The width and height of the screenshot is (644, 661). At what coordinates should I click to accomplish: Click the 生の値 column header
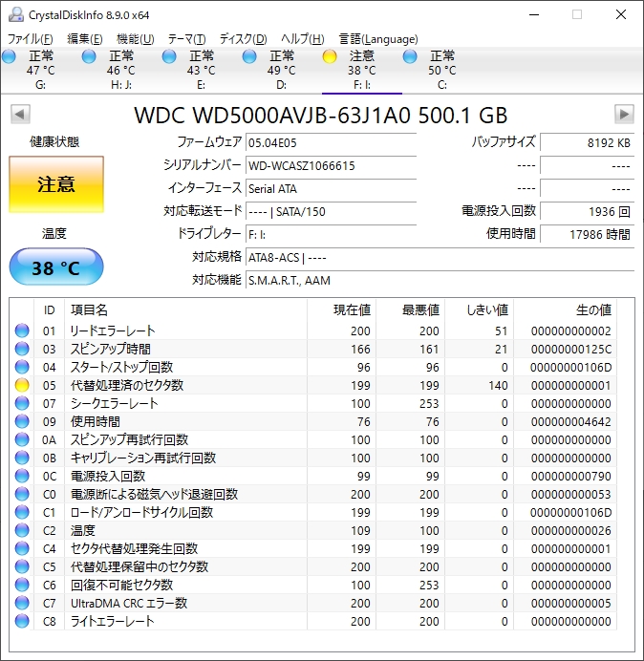coord(565,309)
